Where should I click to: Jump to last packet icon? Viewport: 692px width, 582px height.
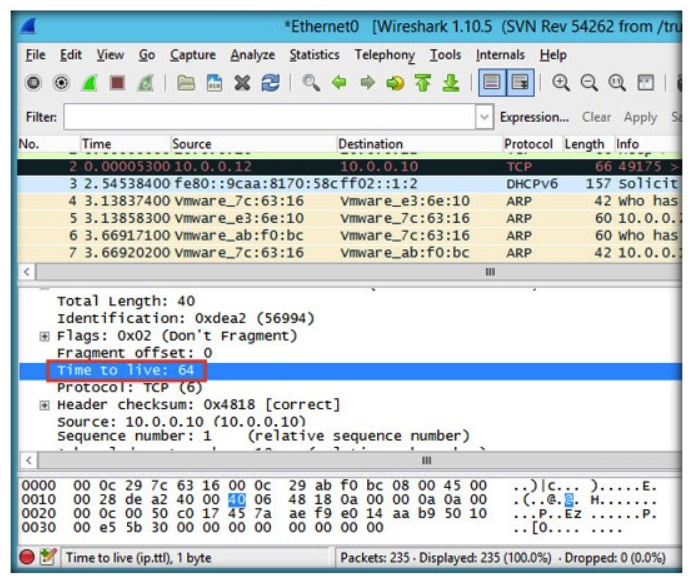pos(451,83)
